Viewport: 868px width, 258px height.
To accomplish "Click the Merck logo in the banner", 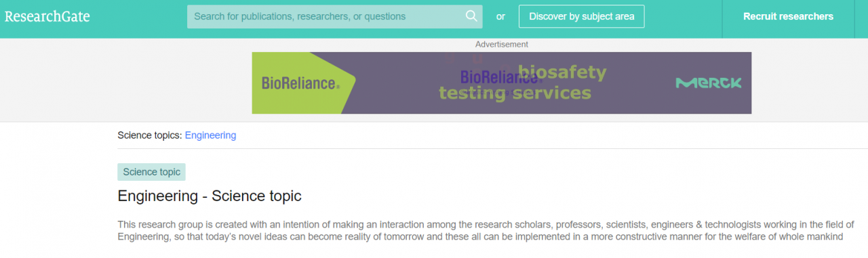I will [708, 83].
